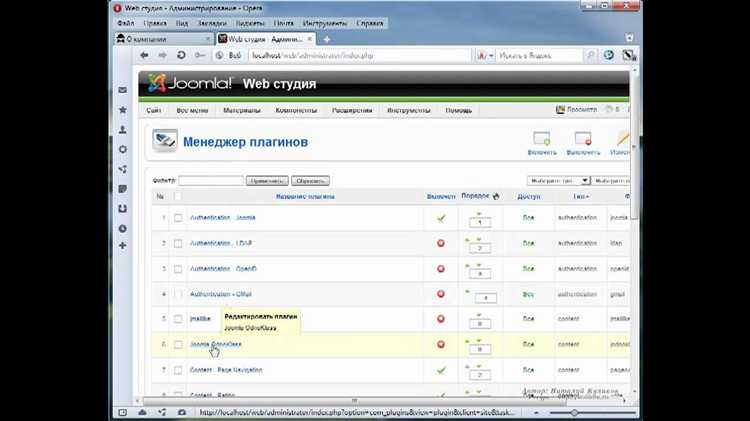Click the Применить filter button
The width and height of the screenshot is (750, 421).
click(x=267, y=181)
